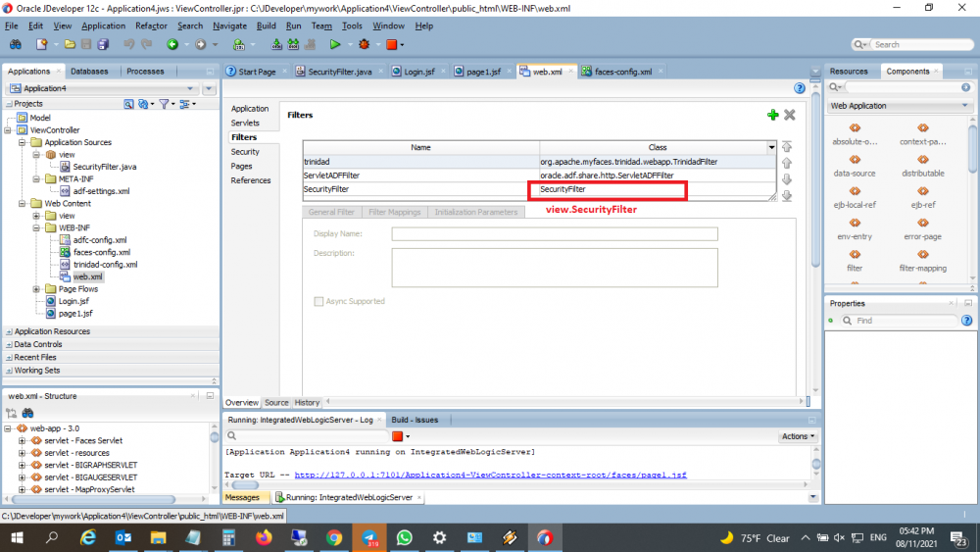Click the Description text area
The width and height of the screenshot is (980, 552).
tap(555, 268)
